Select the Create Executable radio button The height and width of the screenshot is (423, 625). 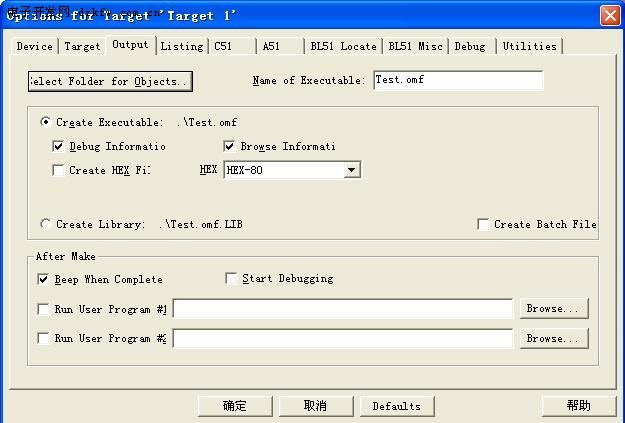tap(46, 122)
